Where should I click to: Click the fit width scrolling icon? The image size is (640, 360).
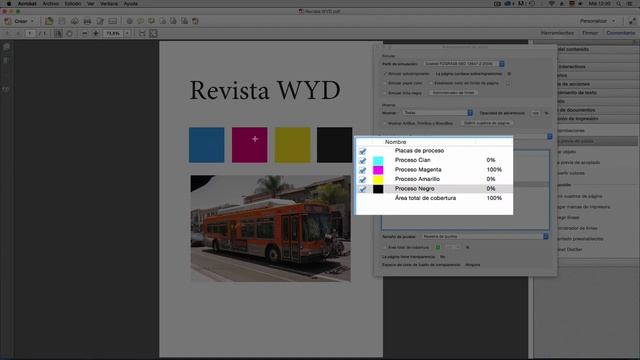[x=142, y=33]
